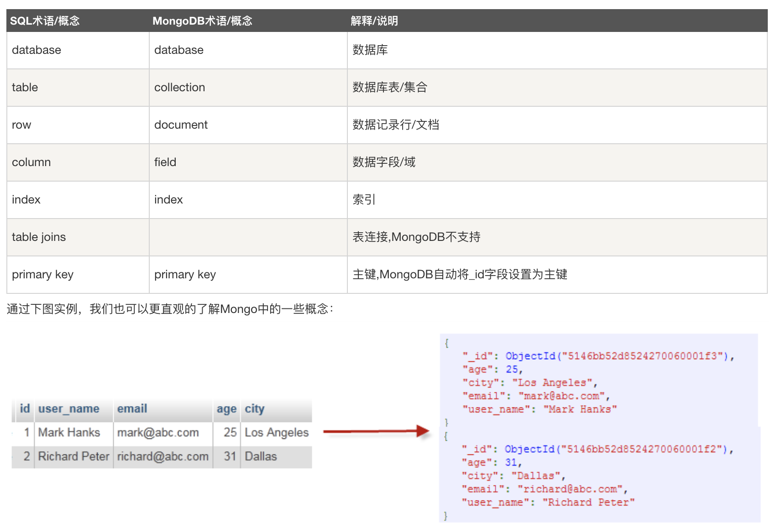Image resolution: width=776 pixels, height=532 pixels.
Task: Click '"user_name": "Richard Peter"' in JSON
Action: pyautogui.click(x=548, y=502)
